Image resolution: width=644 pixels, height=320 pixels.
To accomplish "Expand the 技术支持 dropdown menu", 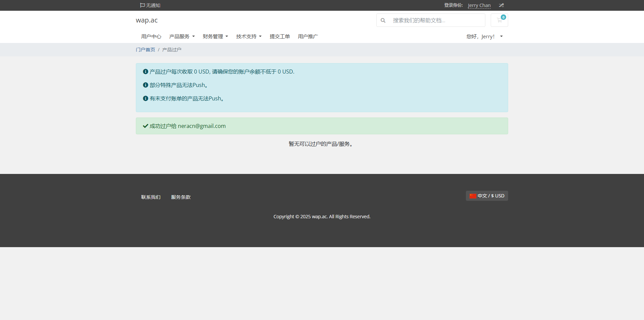I will (x=249, y=36).
